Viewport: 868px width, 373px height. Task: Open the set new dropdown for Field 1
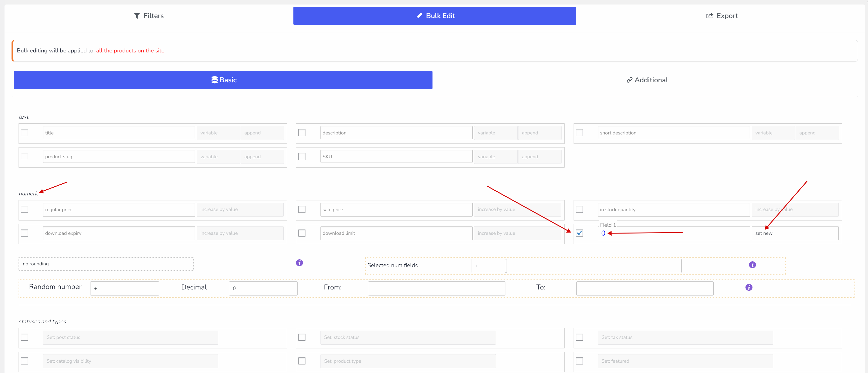795,233
